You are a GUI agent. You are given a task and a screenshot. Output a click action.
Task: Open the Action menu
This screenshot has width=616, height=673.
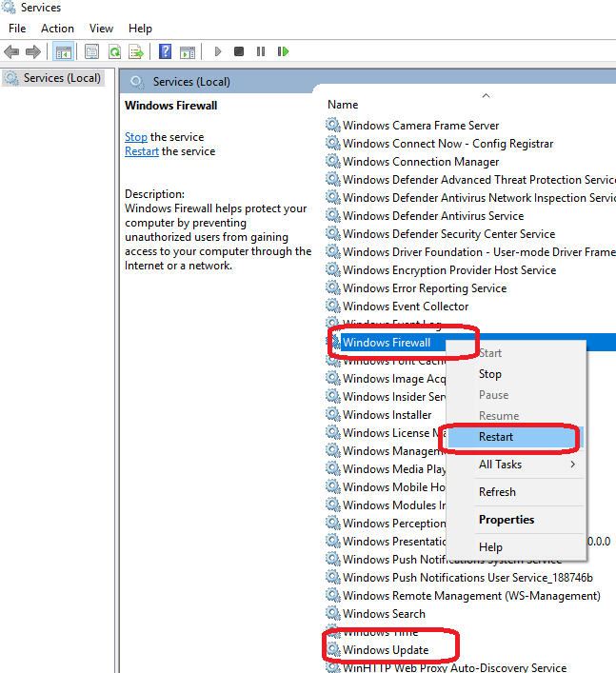coord(57,29)
